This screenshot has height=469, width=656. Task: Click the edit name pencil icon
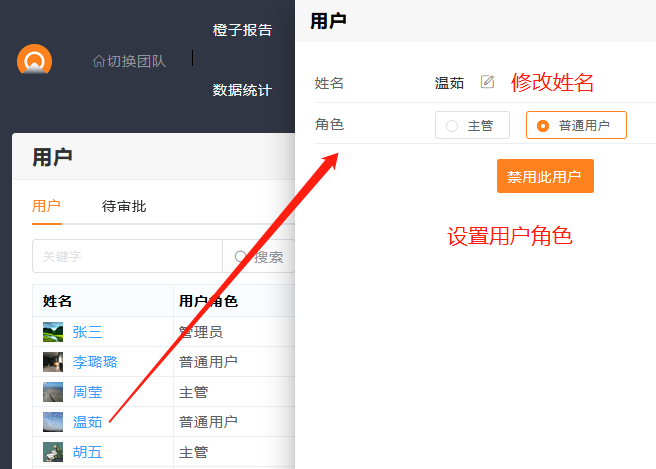[488, 82]
